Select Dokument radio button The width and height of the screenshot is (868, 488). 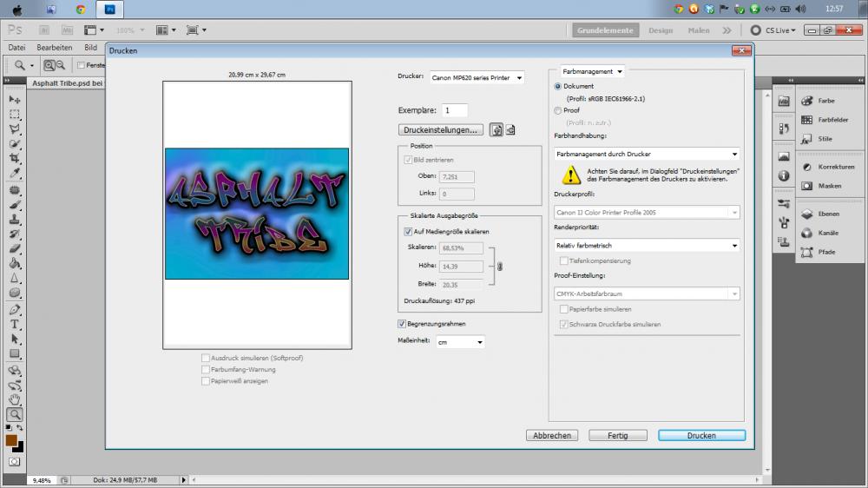pyautogui.click(x=557, y=87)
